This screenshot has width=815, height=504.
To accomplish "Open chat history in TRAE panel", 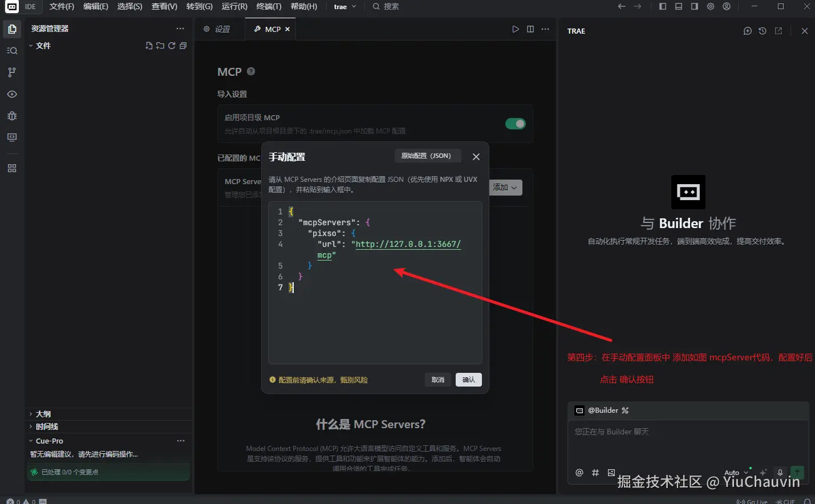I will tap(763, 31).
